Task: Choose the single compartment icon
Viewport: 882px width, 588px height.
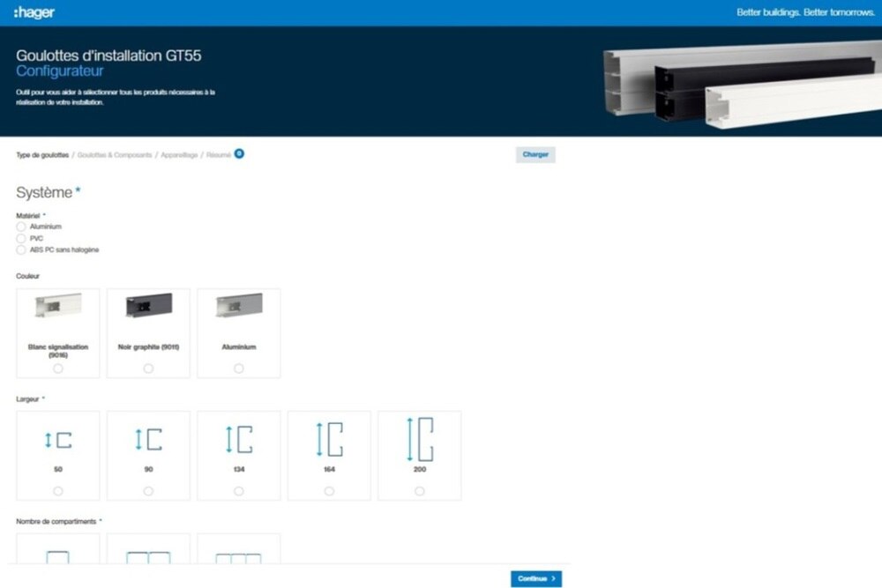Action: [58, 556]
